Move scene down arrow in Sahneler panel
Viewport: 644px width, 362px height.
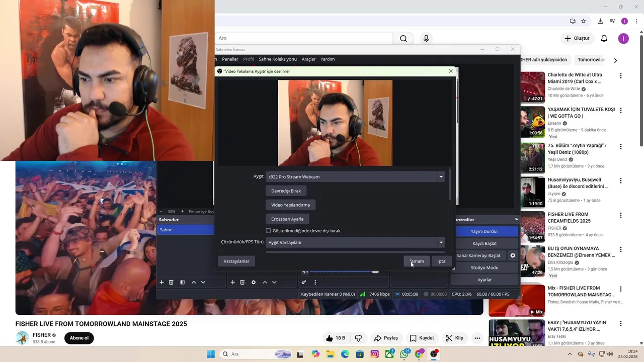tap(203, 282)
